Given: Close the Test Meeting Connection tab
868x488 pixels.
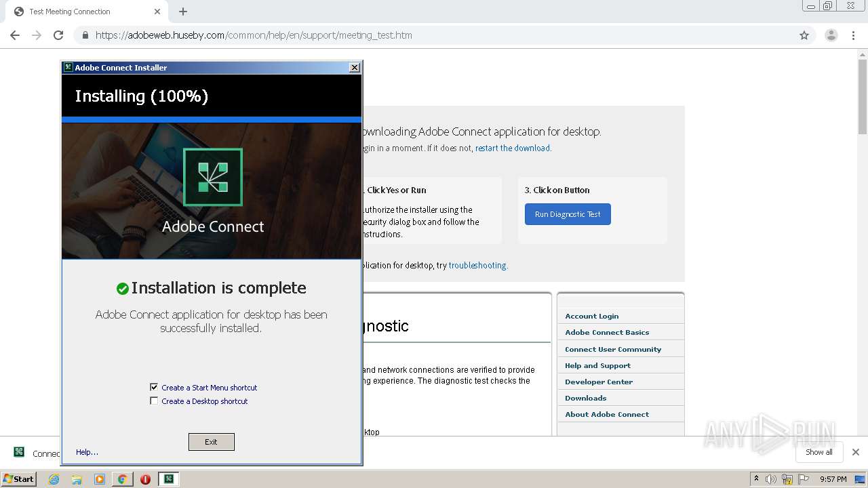Looking at the screenshot, I should (157, 12).
